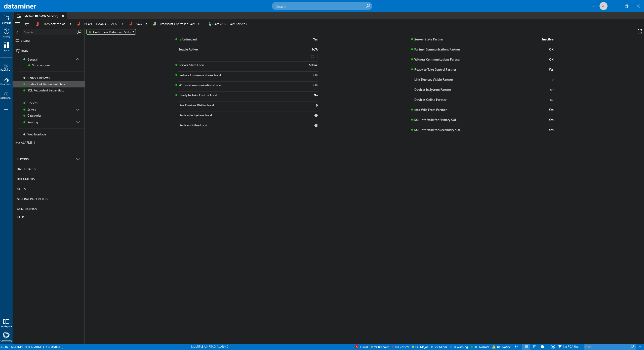The image size is (644, 350).
Task: Open the Apps sidebar panel
Action: [6, 47]
